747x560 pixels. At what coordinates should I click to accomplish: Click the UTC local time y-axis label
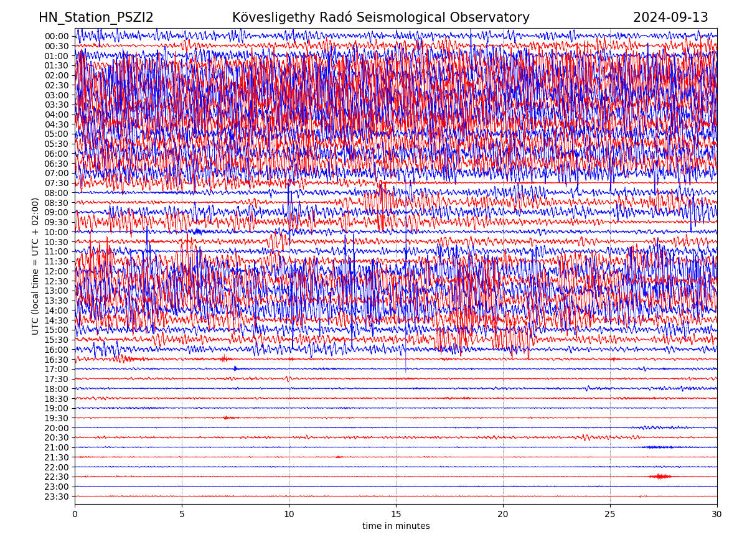pyautogui.click(x=35, y=266)
